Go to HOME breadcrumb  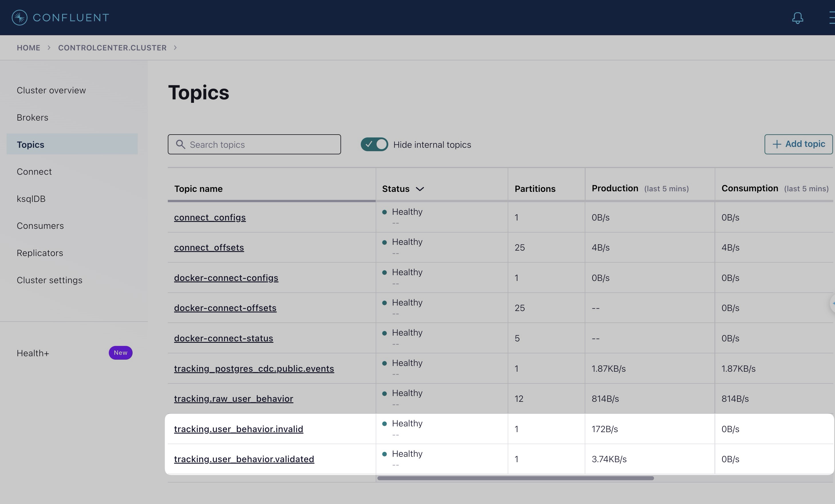(x=28, y=48)
